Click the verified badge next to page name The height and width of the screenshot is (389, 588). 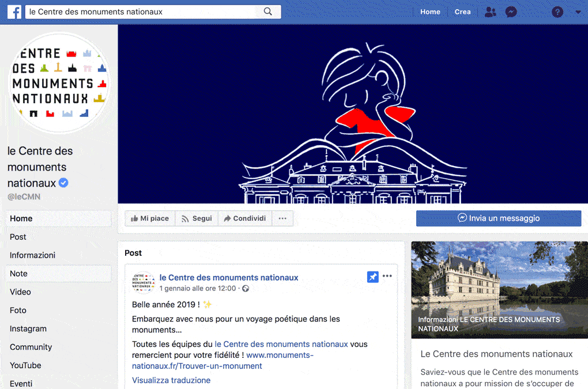[64, 183]
